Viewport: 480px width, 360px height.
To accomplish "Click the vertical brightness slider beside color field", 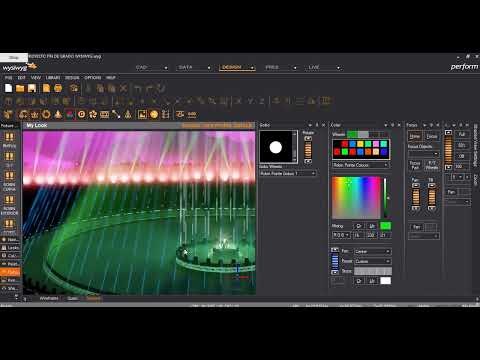I will click(x=385, y=198).
